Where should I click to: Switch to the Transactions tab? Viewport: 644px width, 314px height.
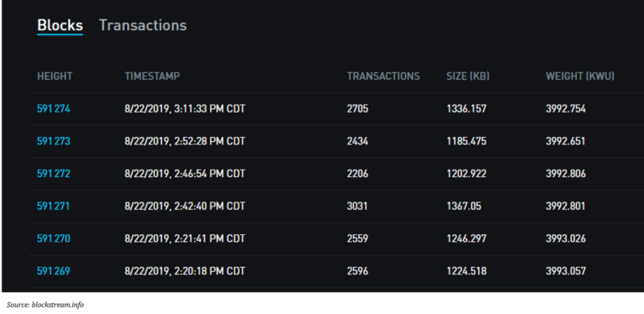coord(143,25)
